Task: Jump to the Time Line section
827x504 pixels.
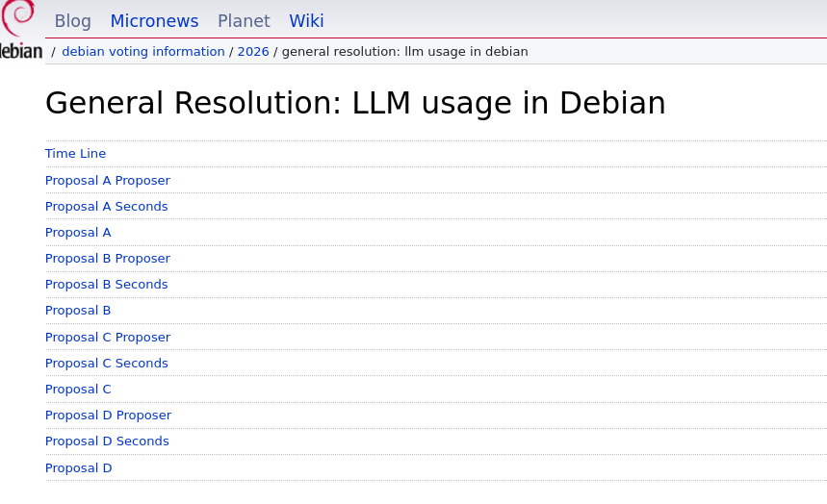Action: [x=75, y=154]
